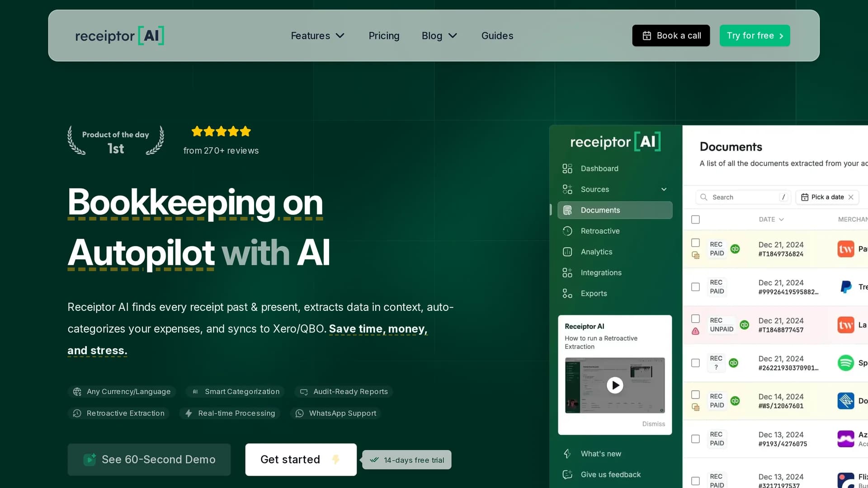Click the Any Currency/Language globe icon
The width and height of the screenshot is (868, 488).
click(x=77, y=392)
